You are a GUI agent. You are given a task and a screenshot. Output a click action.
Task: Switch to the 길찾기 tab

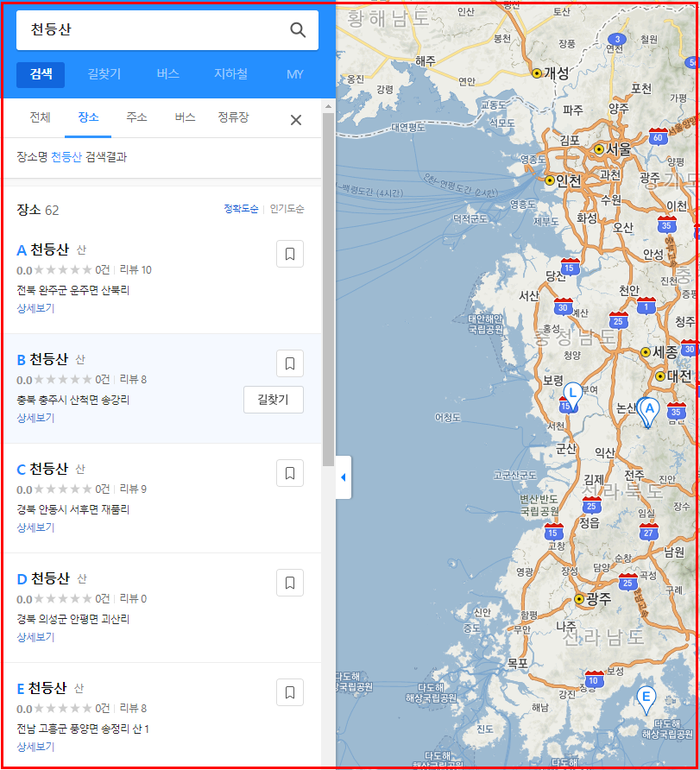[x=104, y=74]
